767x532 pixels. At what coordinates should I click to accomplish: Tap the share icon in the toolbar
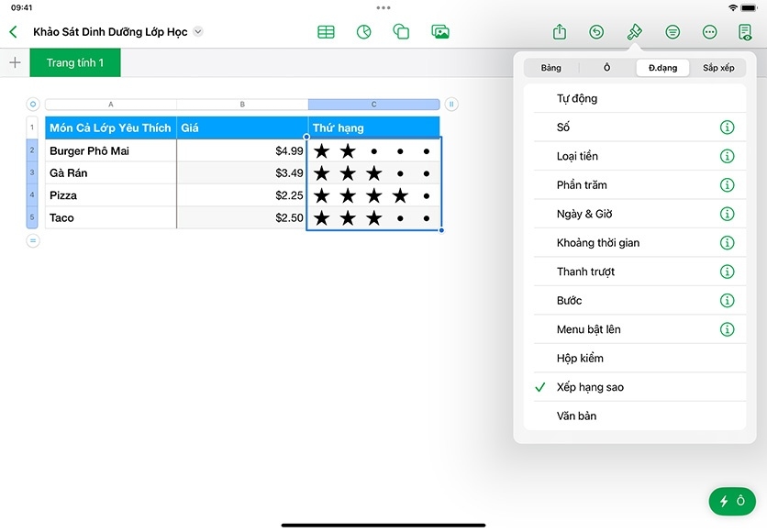tap(560, 32)
